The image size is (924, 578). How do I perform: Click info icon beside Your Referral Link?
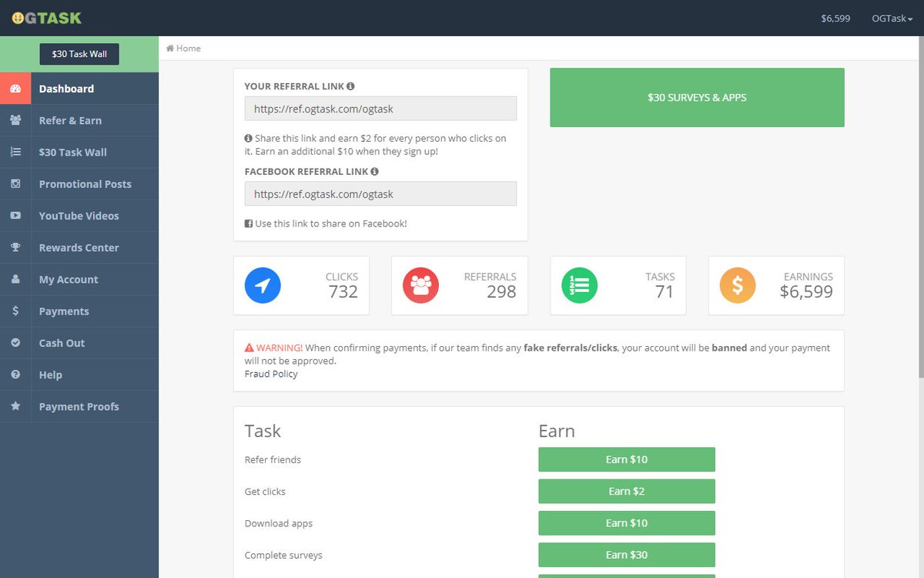350,86
